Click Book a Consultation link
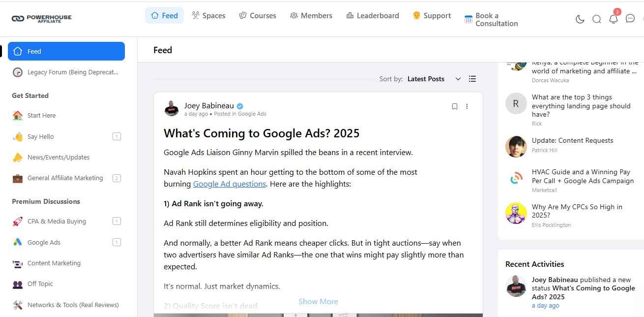This screenshot has height=317, width=644. pyautogui.click(x=492, y=19)
